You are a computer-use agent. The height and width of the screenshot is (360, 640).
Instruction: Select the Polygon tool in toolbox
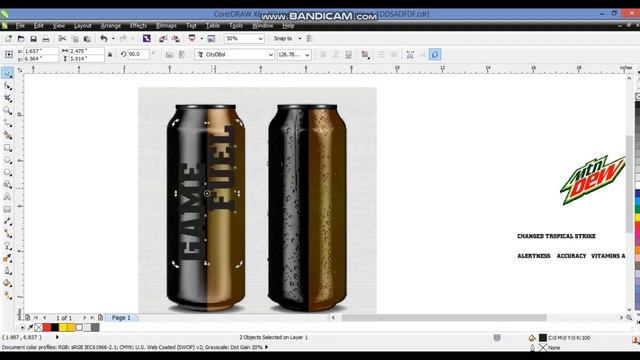[7, 172]
